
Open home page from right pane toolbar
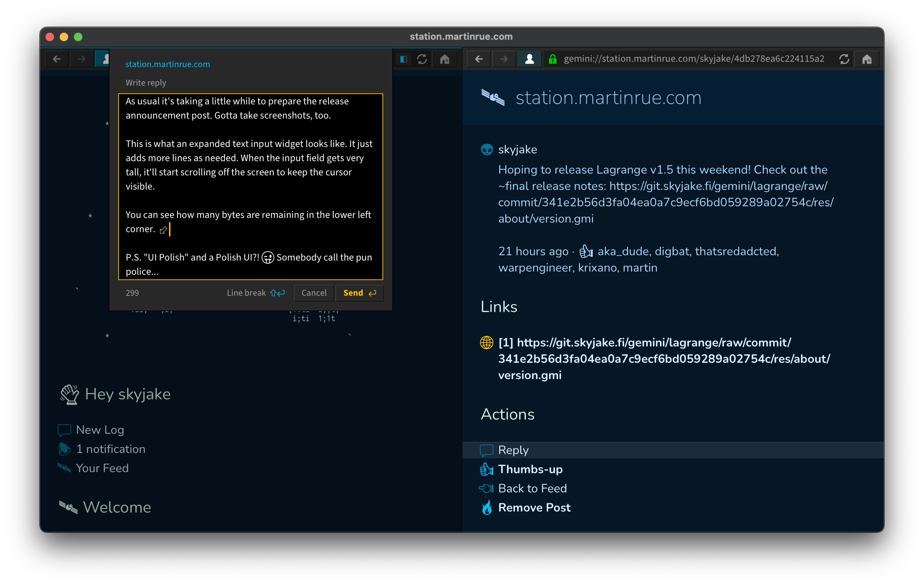coord(867,59)
